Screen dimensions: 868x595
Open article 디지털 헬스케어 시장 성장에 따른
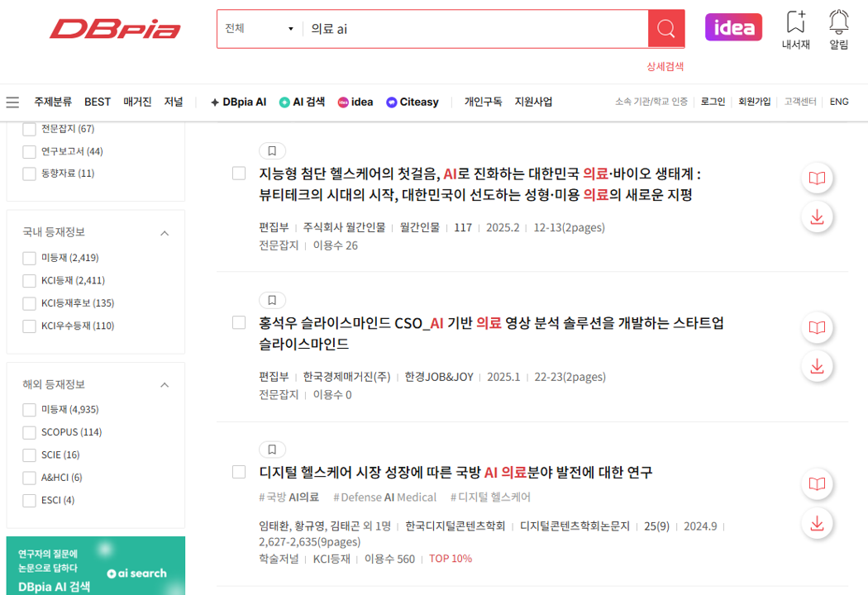455,472
